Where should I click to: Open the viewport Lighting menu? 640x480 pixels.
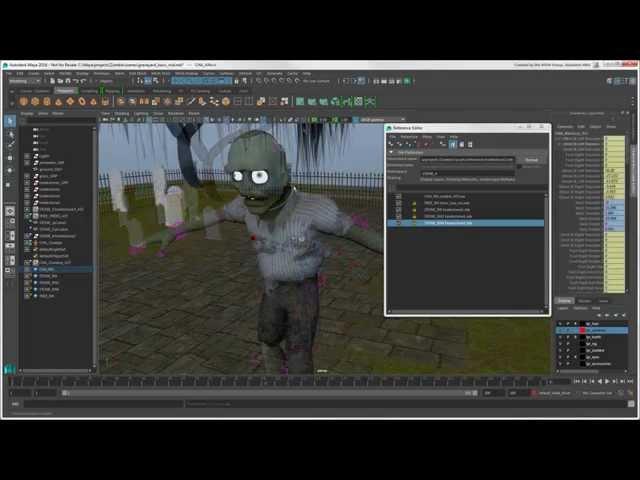(141, 113)
